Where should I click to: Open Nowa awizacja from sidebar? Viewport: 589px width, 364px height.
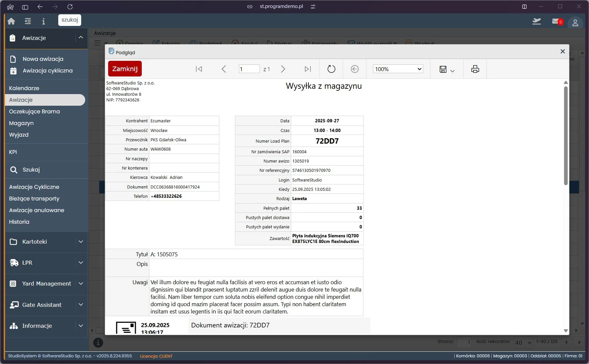pos(43,59)
